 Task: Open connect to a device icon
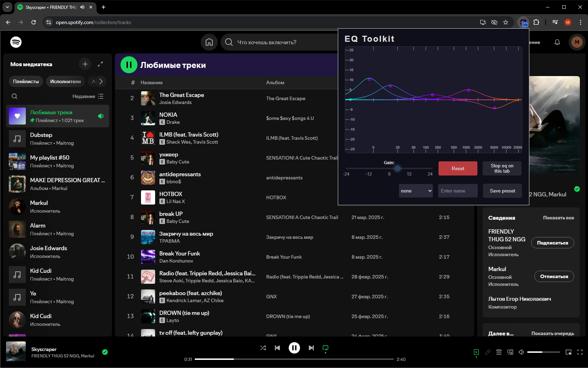coord(510,352)
